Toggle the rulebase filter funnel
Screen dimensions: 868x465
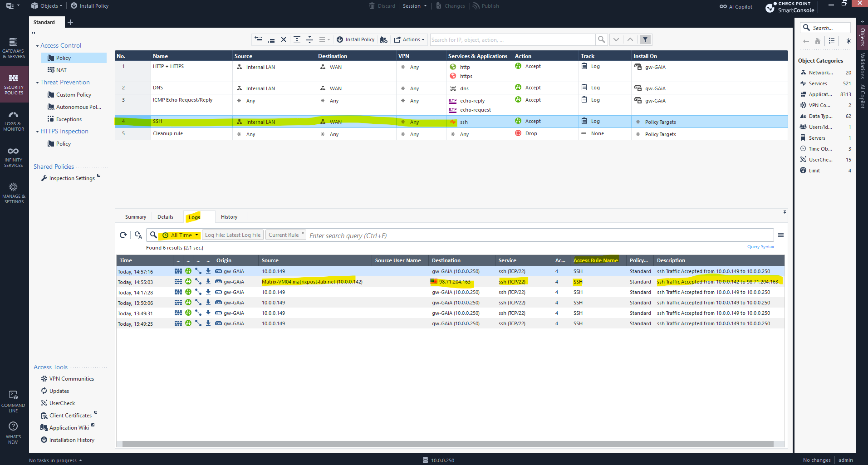pos(645,39)
